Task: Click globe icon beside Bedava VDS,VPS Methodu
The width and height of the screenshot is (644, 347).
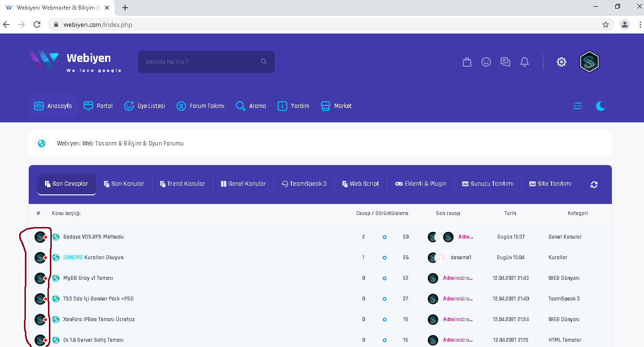Action: pyautogui.click(x=56, y=237)
